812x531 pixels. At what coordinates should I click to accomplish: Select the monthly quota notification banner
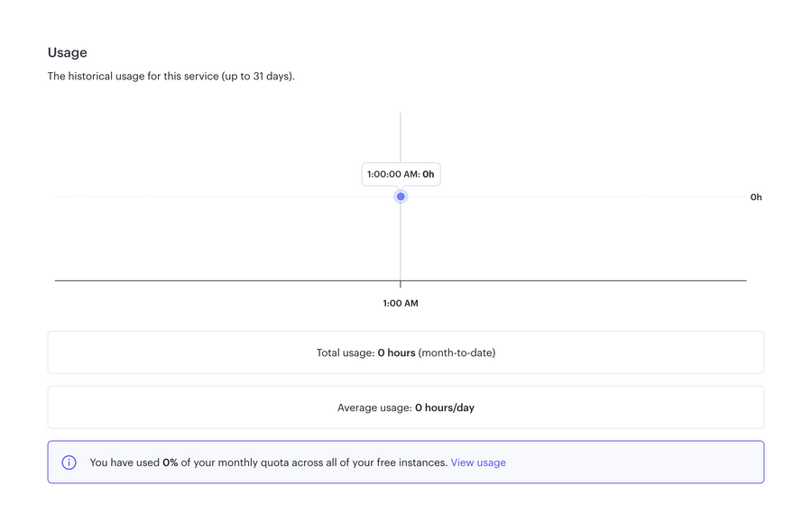406,462
